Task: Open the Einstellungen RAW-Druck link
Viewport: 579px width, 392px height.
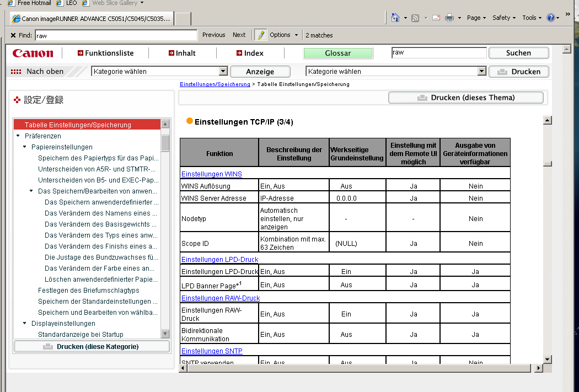Action: pyautogui.click(x=221, y=298)
